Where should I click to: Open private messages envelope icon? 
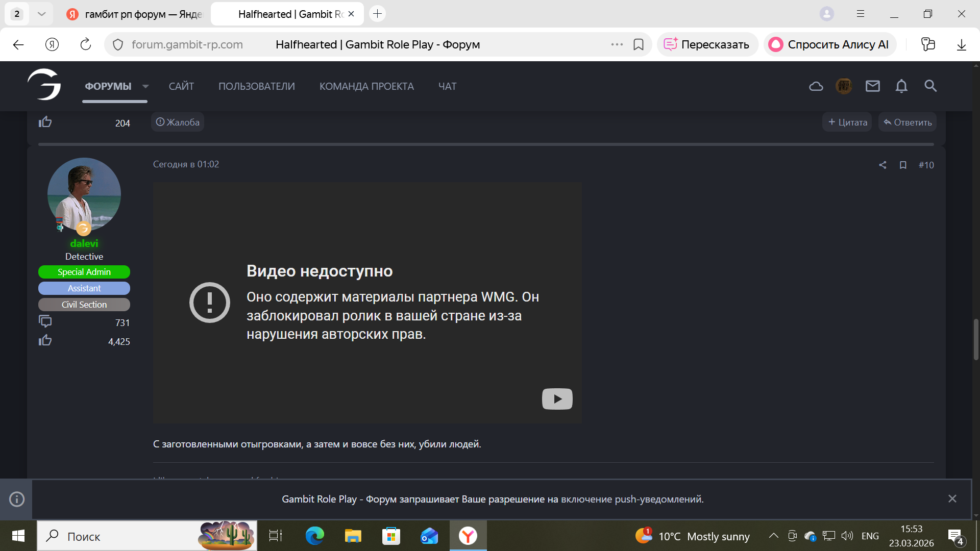tap(872, 86)
